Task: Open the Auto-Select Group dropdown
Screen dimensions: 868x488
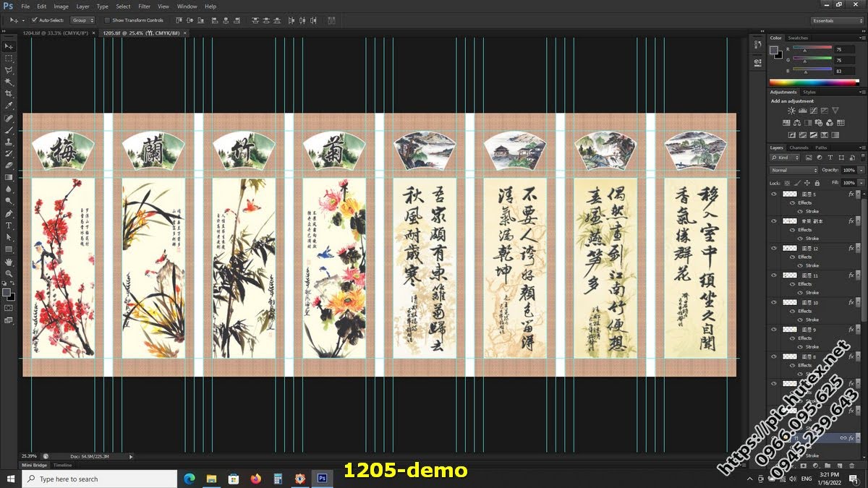Action: pos(82,20)
